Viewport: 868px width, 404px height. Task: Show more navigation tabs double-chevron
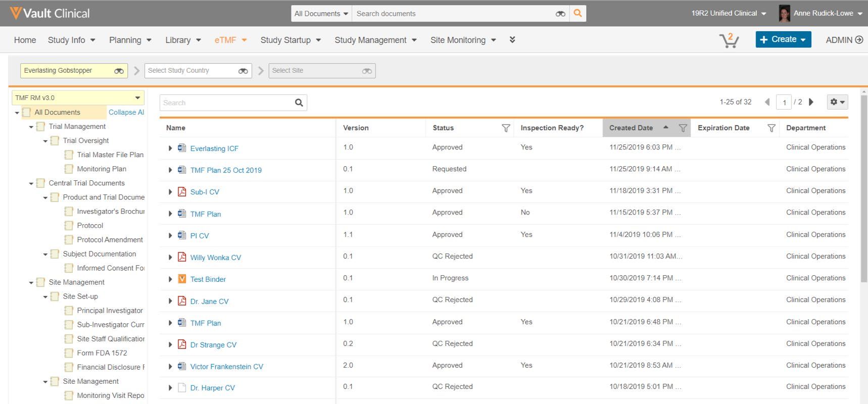pyautogui.click(x=512, y=39)
